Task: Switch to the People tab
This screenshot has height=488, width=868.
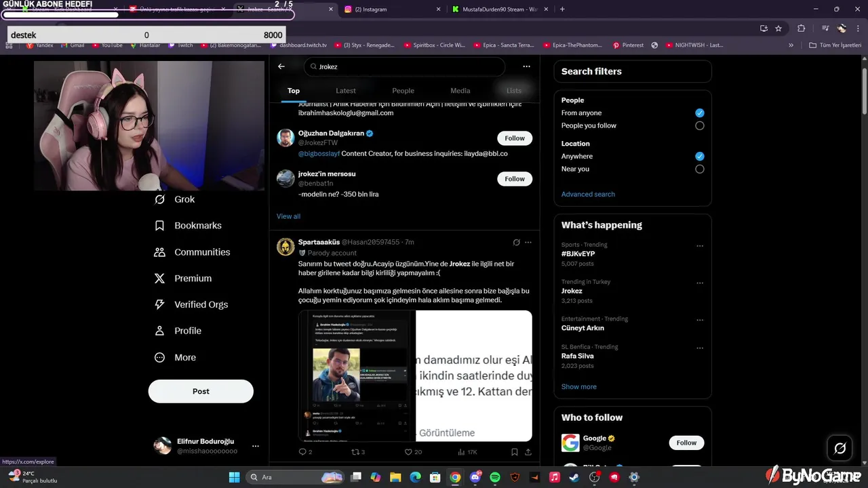Action: click(x=403, y=91)
